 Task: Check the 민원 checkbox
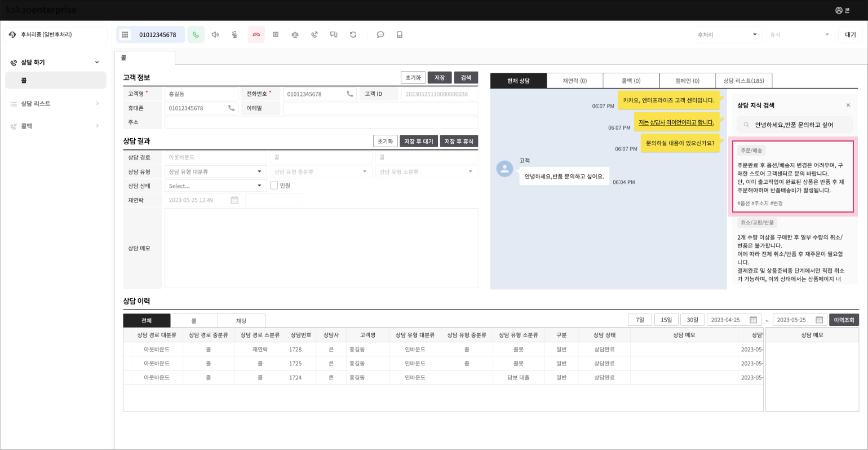click(274, 186)
